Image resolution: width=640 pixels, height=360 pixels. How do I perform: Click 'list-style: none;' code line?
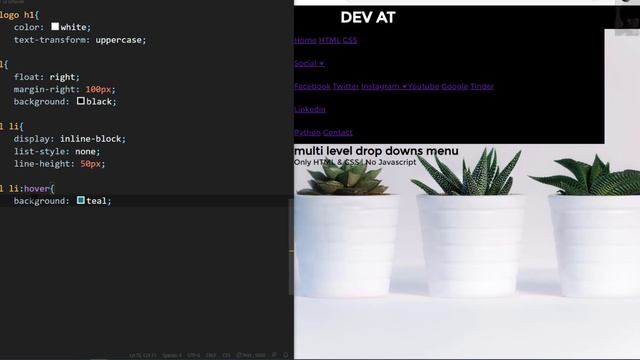(57, 151)
